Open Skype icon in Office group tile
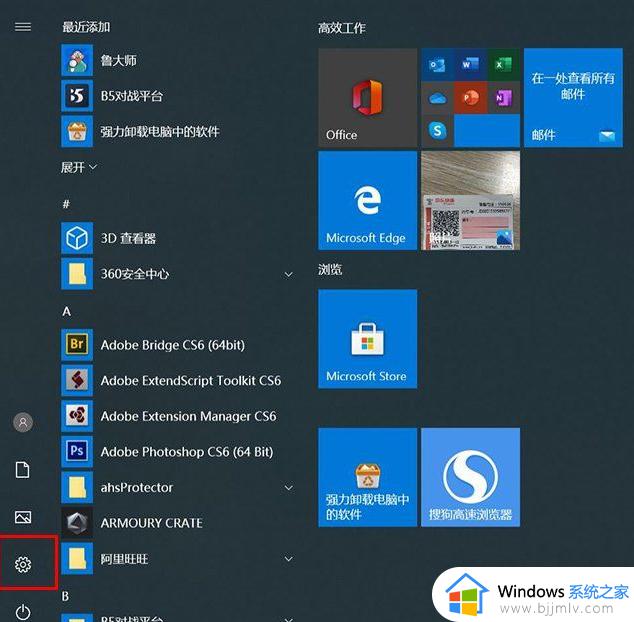634x622 pixels. coord(437,131)
